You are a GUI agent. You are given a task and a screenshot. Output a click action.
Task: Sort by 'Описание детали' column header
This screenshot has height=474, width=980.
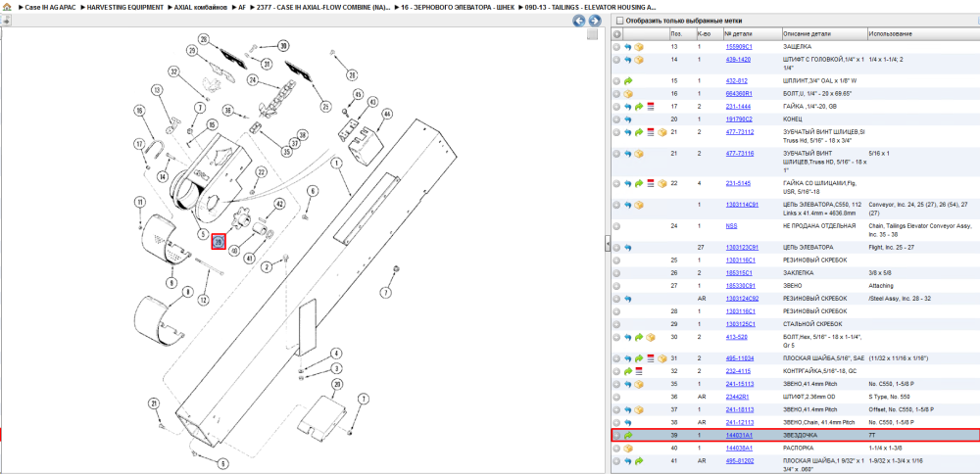[824, 33]
